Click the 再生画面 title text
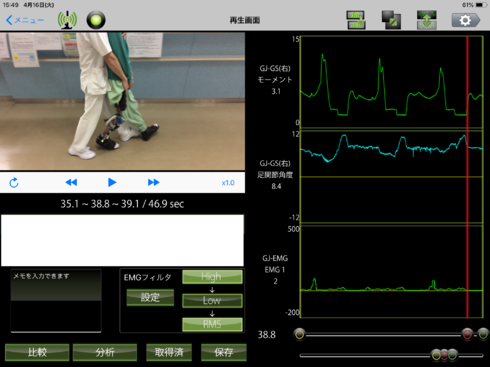This screenshot has width=490, height=367. point(245,20)
